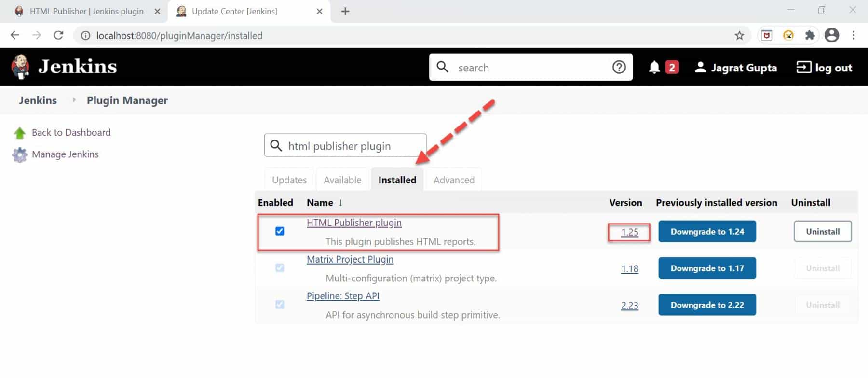Toggle Matrix Project Plugin enabled checkbox

280,268
